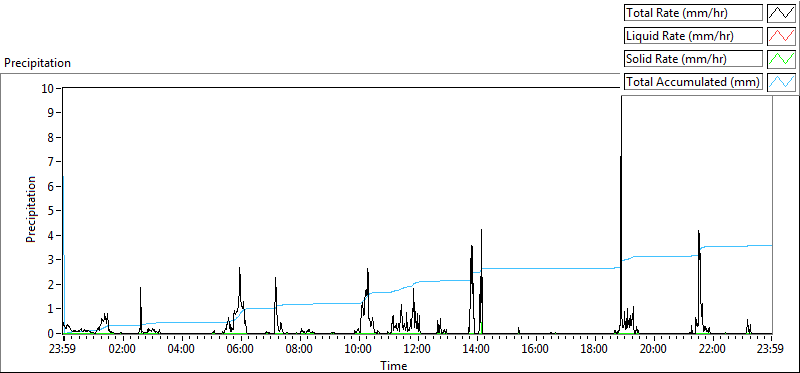Click the Total Accumulated blue plot icon
Image resolution: width=800 pixels, height=373 pixels.
click(x=782, y=82)
